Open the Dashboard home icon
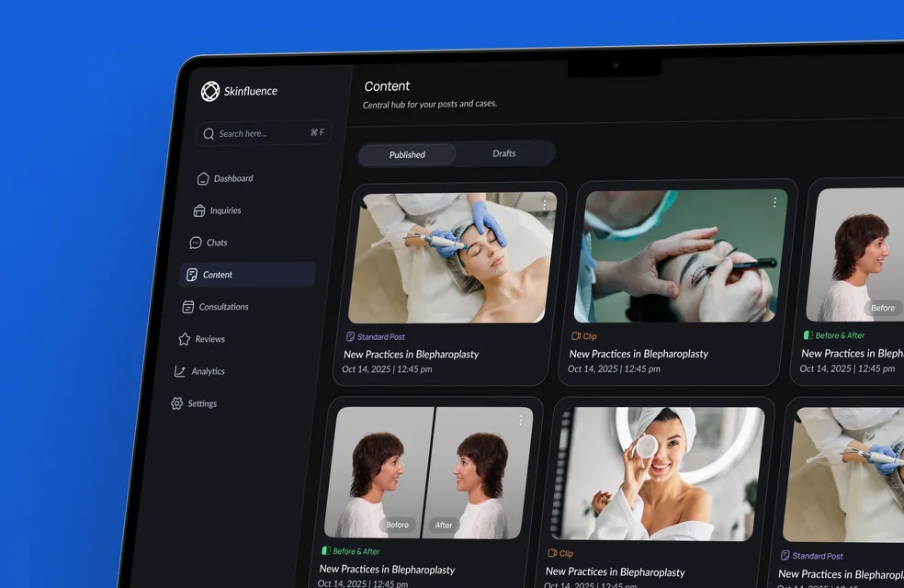 [x=203, y=179]
